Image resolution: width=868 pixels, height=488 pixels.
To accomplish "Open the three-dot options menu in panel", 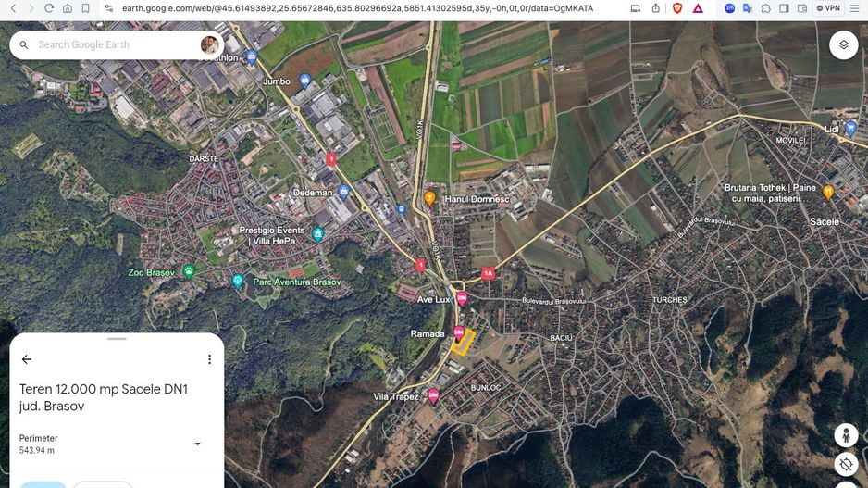I will pos(209,359).
